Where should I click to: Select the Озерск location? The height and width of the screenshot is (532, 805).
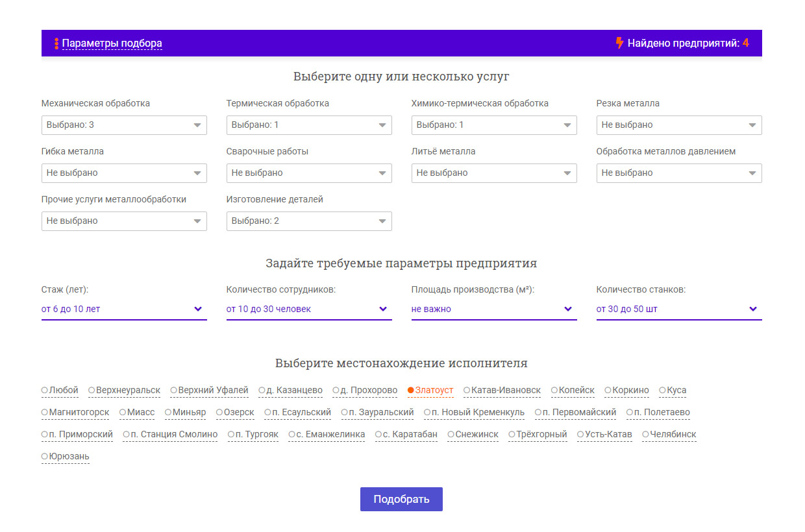tap(235, 413)
